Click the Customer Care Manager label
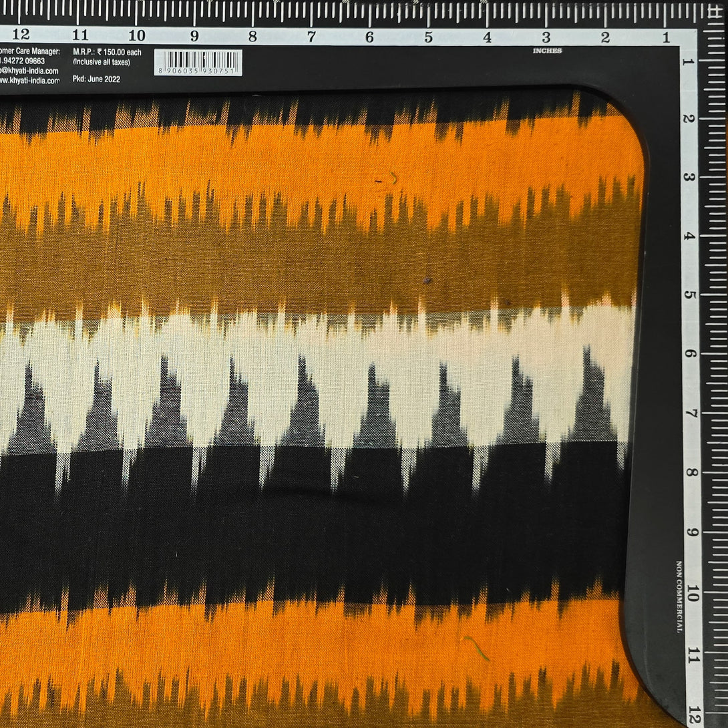Screen dimensions: 728x728 (30, 51)
